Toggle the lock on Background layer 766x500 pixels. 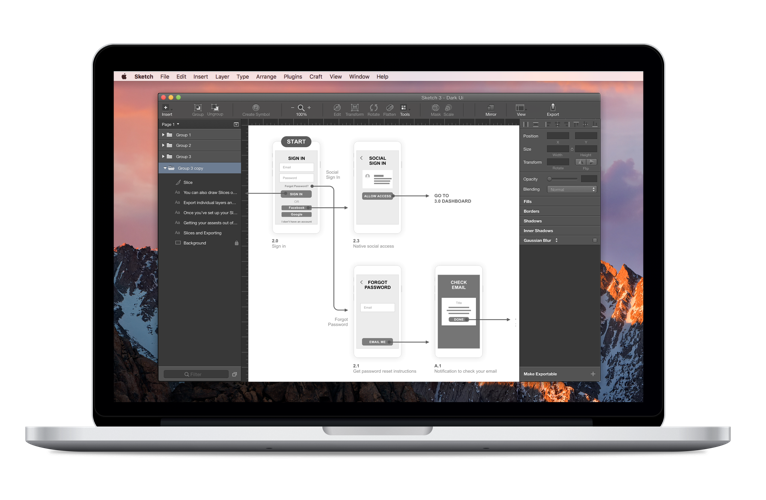pyautogui.click(x=236, y=243)
